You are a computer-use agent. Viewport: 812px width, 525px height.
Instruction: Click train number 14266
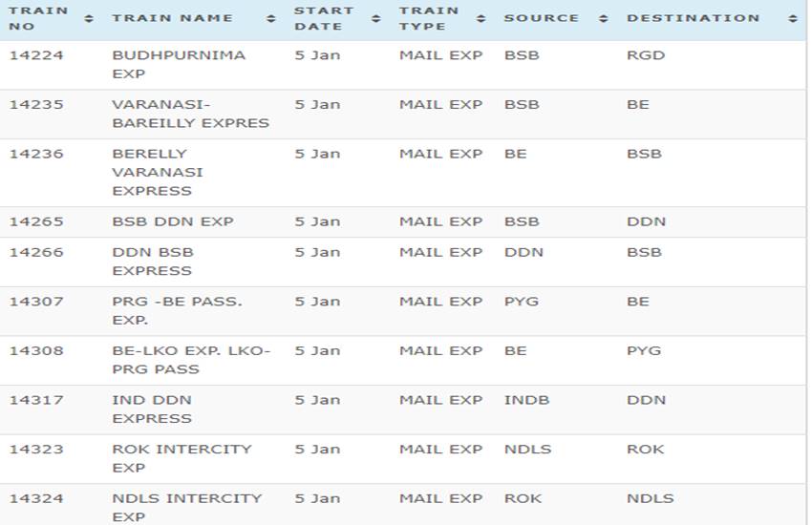click(36, 252)
